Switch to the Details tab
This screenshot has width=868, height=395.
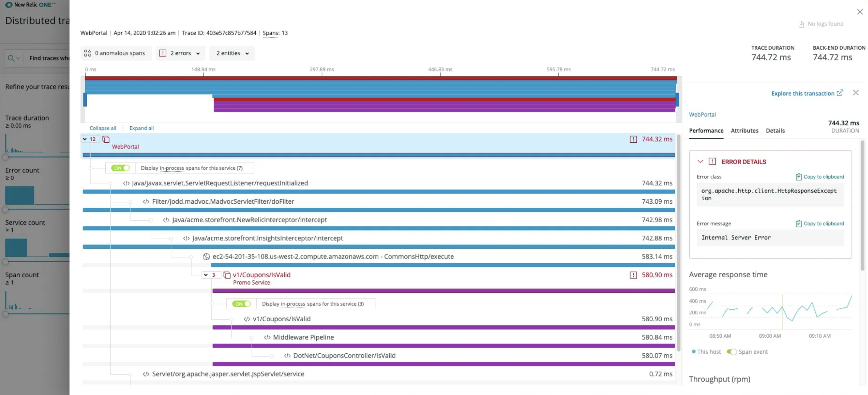pos(775,131)
